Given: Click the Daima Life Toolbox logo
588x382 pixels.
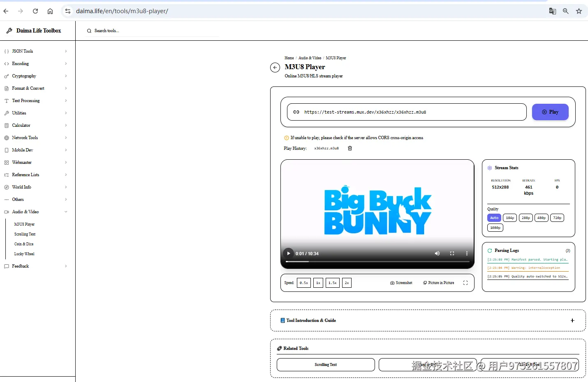Looking at the screenshot, I should coord(34,31).
